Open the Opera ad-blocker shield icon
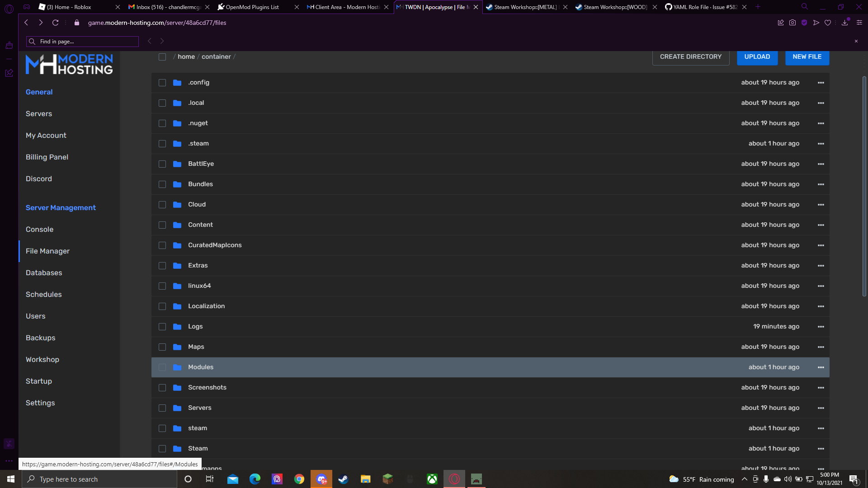The width and height of the screenshot is (868, 488). pyautogui.click(x=804, y=23)
